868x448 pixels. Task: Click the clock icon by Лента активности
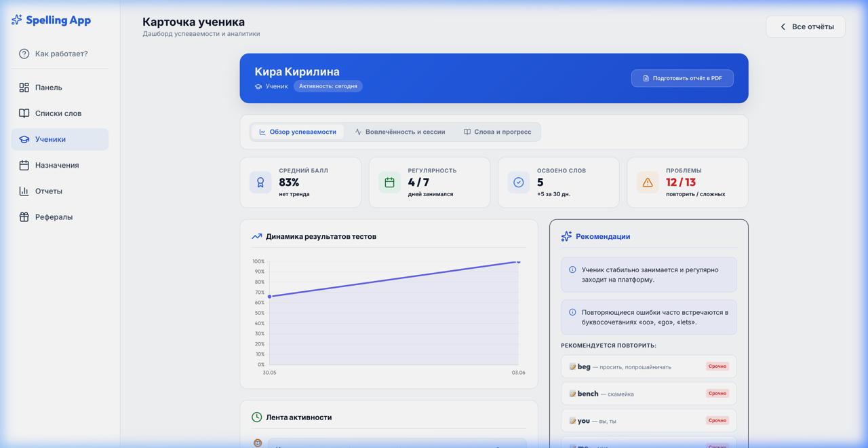tap(256, 417)
